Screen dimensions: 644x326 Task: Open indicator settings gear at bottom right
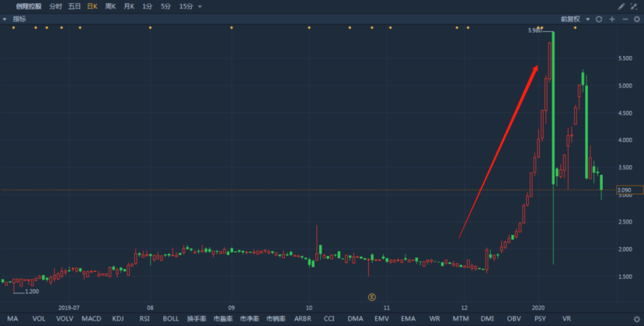pyautogui.click(x=636, y=319)
